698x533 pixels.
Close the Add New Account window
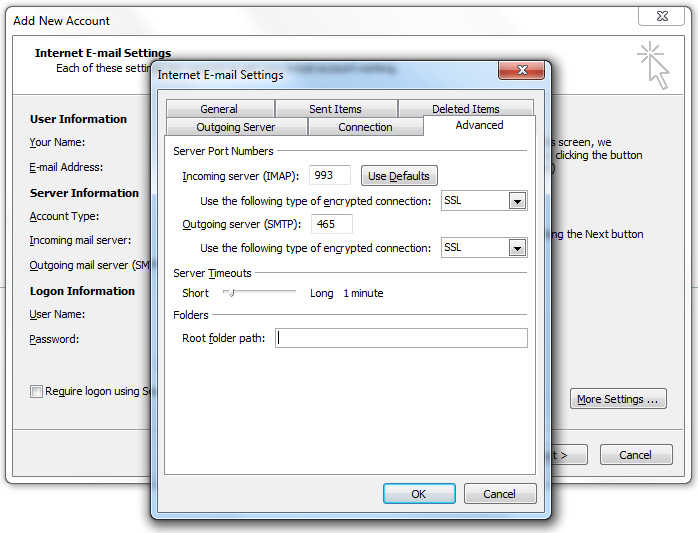click(x=662, y=16)
